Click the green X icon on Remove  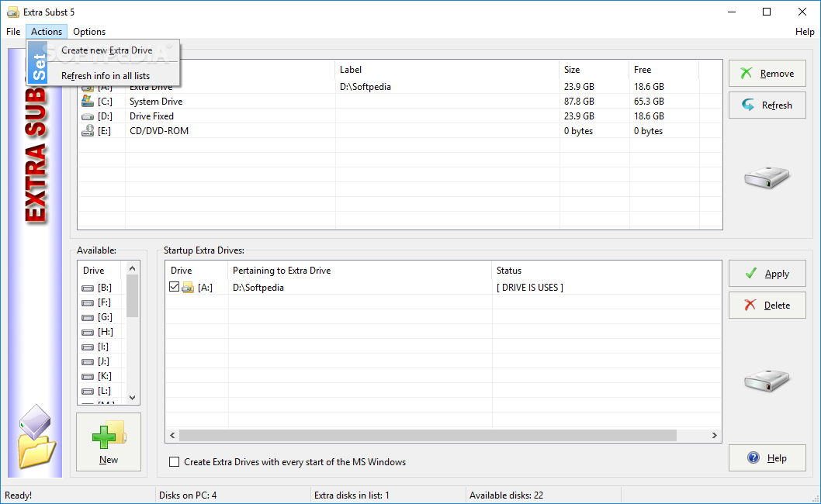[747, 73]
